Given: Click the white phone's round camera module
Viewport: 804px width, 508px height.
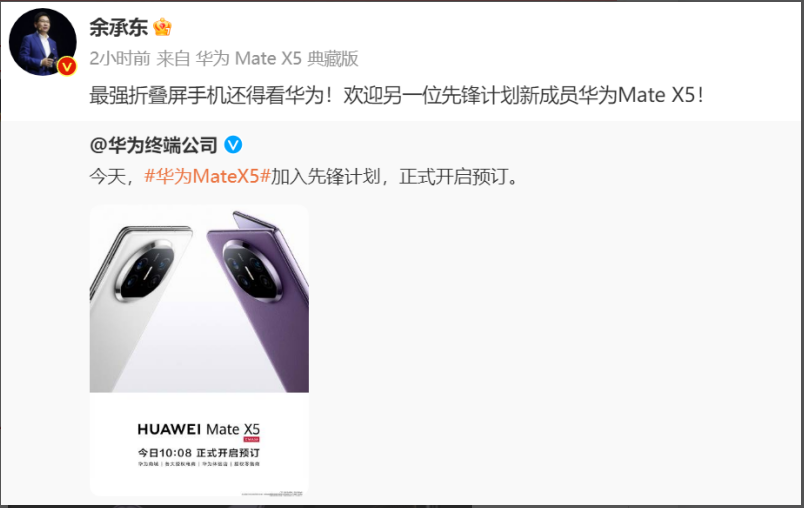Looking at the screenshot, I should click(145, 270).
